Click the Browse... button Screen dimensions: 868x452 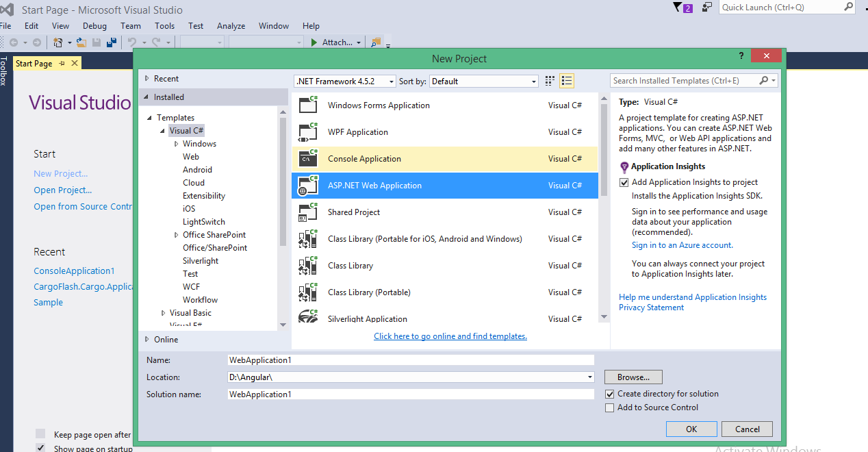633,377
